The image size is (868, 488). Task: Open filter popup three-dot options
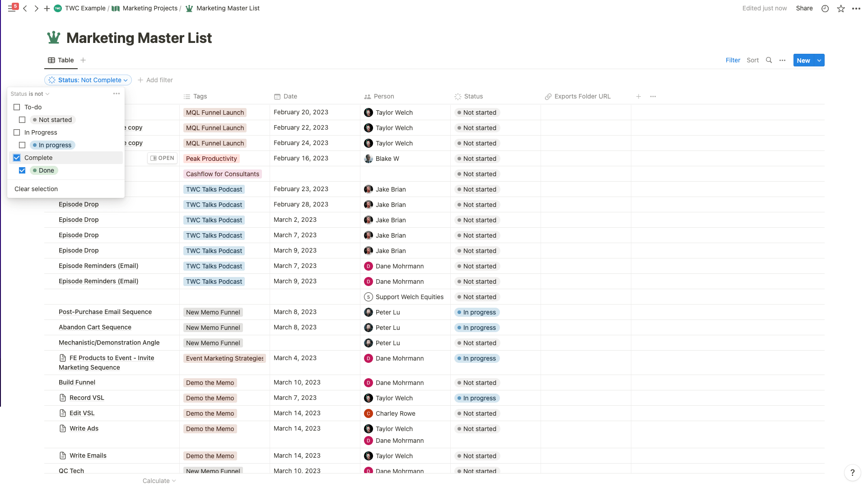pos(117,94)
